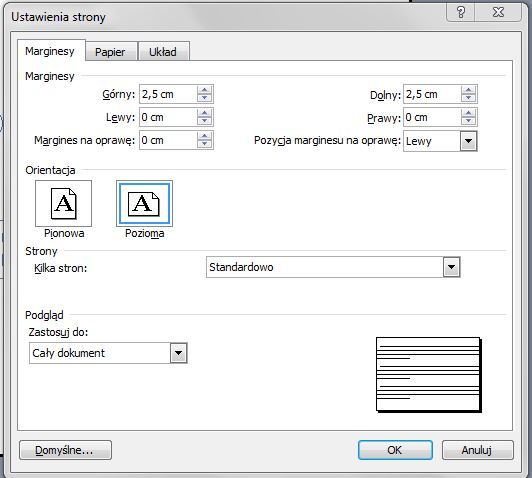Select the Pionowa portrait orientation icon
Image resolution: width=532 pixels, height=478 pixels.
coord(63,203)
